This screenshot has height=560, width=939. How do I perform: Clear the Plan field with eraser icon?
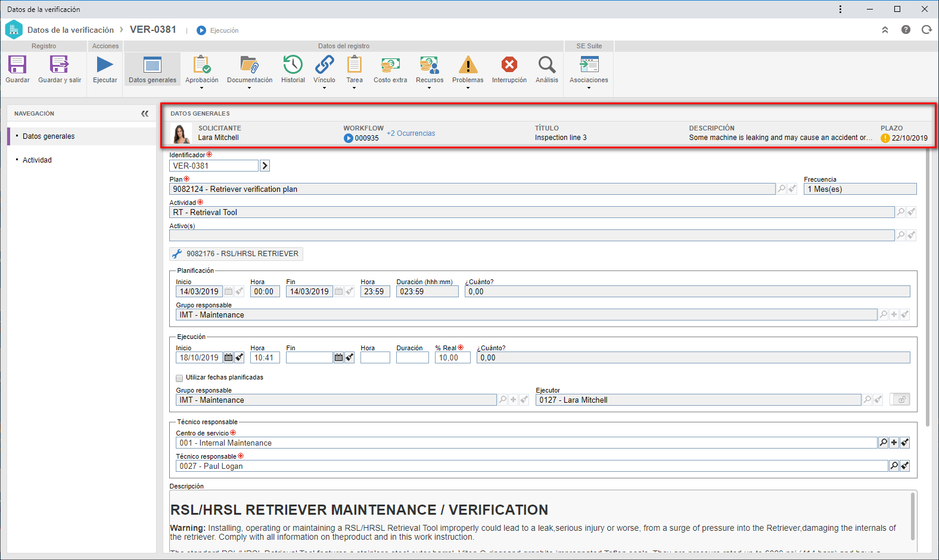click(792, 189)
